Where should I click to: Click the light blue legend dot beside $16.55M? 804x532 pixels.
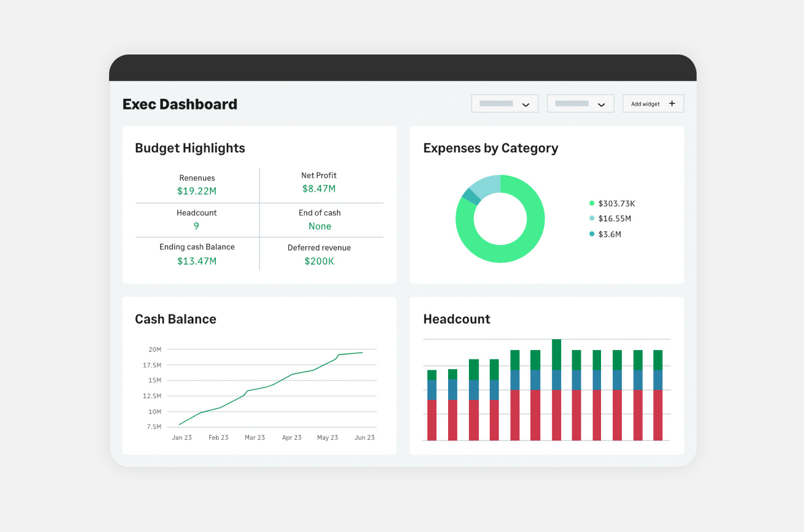tap(591, 219)
